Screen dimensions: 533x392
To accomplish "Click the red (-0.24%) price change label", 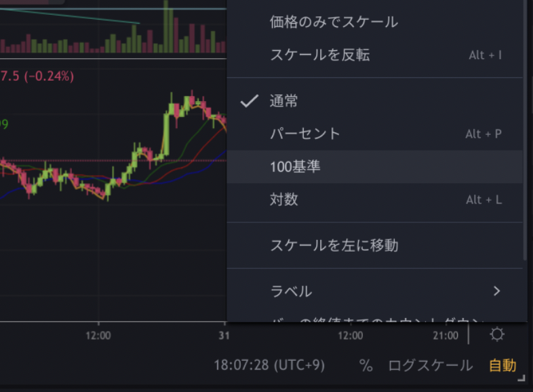I will coord(49,77).
